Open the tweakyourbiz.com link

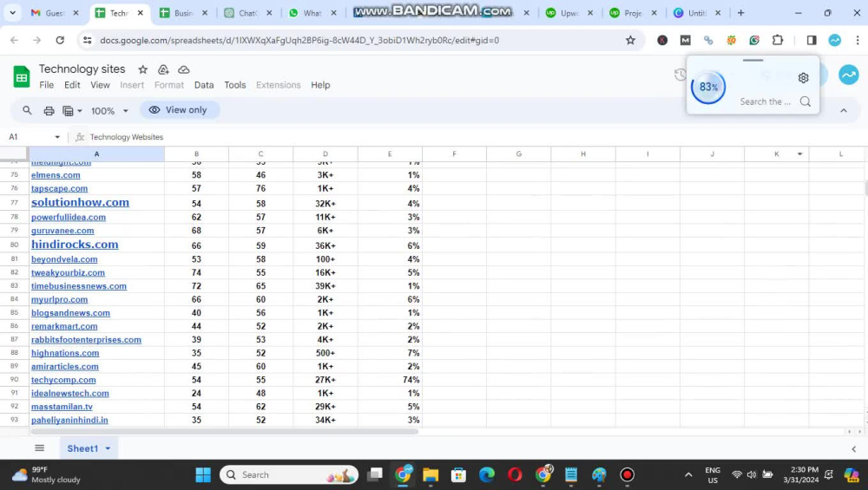click(x=68, y=272)
